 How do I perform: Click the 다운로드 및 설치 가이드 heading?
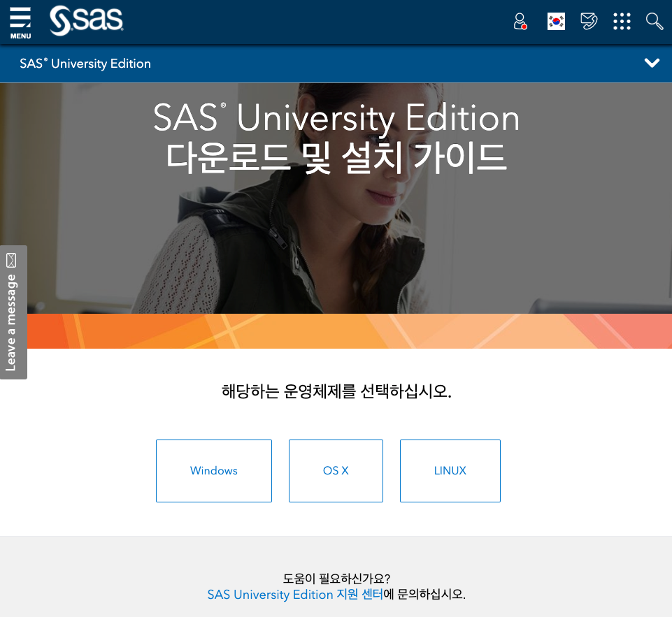pos(336,159)
